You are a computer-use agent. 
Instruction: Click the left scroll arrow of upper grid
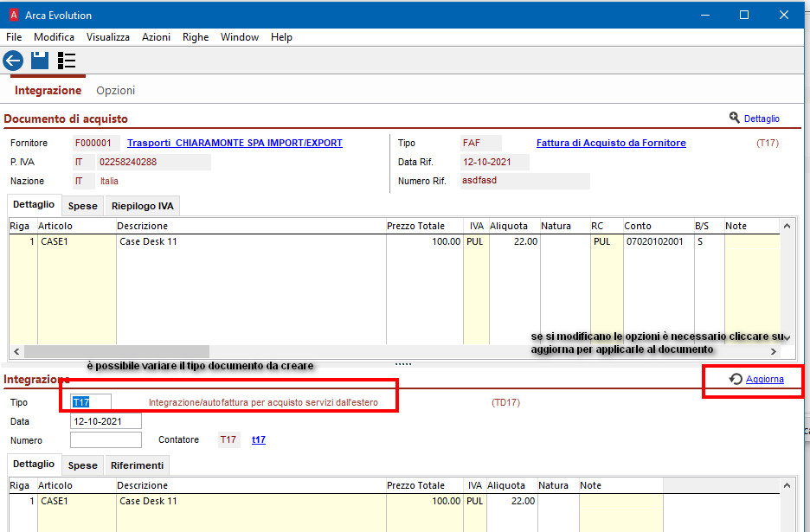16,352
